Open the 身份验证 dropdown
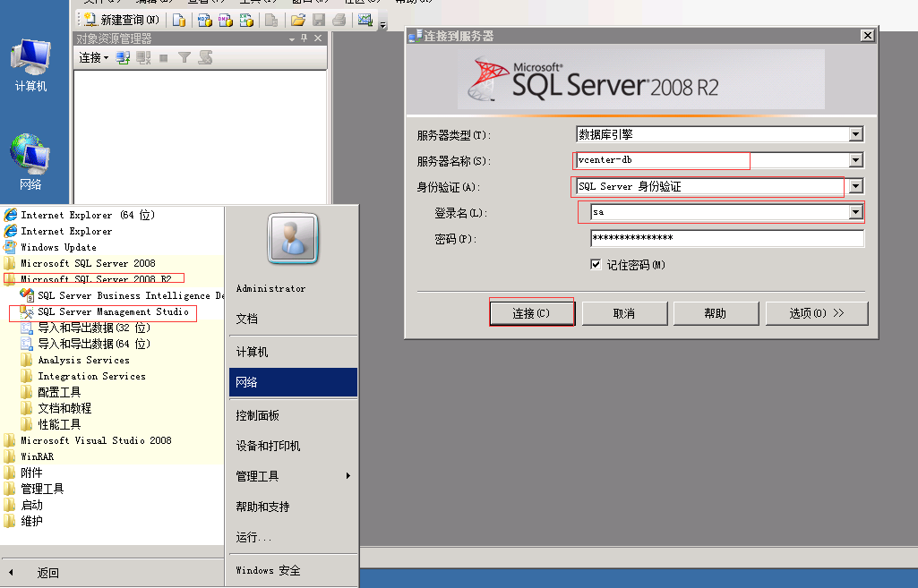The height and width of the screenshot is (588, 918). point(856,186)
